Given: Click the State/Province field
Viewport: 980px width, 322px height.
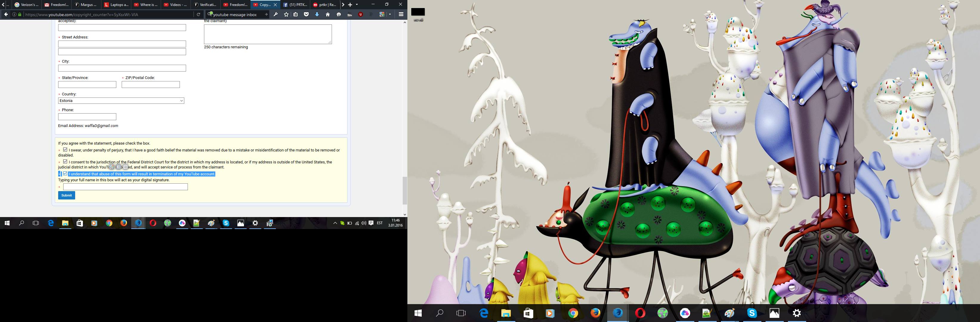Looking at the screenshot, I should [87, 84].
